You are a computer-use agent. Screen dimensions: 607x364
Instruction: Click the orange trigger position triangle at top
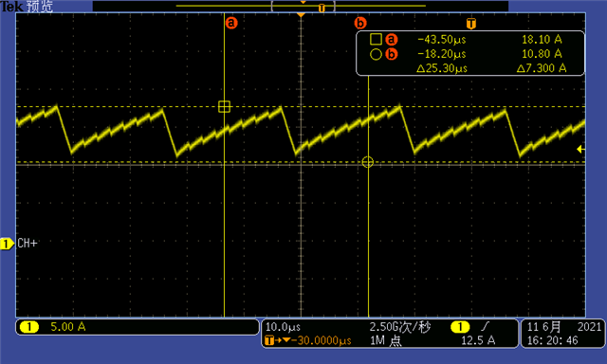[x=301, y=15]
